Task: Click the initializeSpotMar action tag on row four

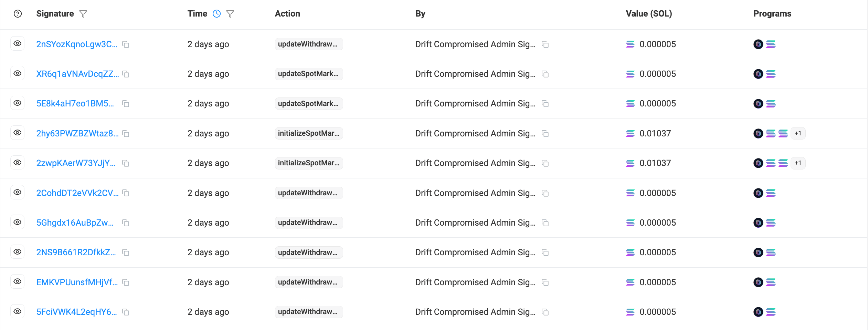Action: click(x=309, y=133)
